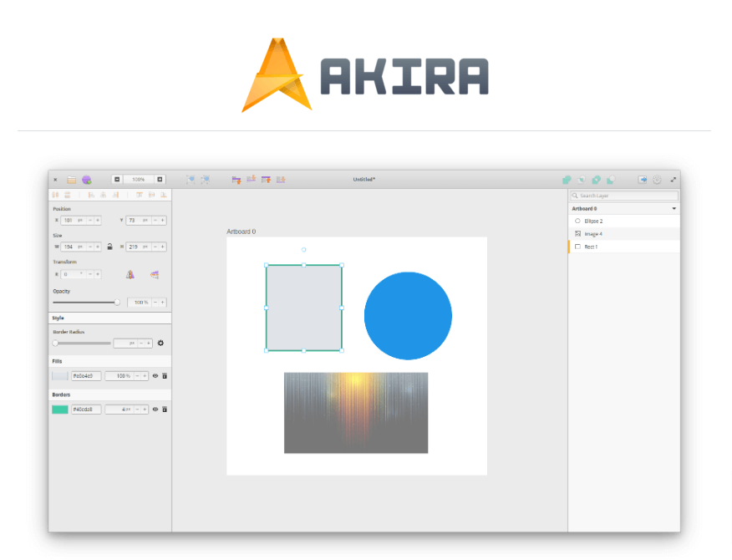Distribute objects vertically in the align bar
The height and width of the screenshot is (560, 732).
[x=67, y=195]
